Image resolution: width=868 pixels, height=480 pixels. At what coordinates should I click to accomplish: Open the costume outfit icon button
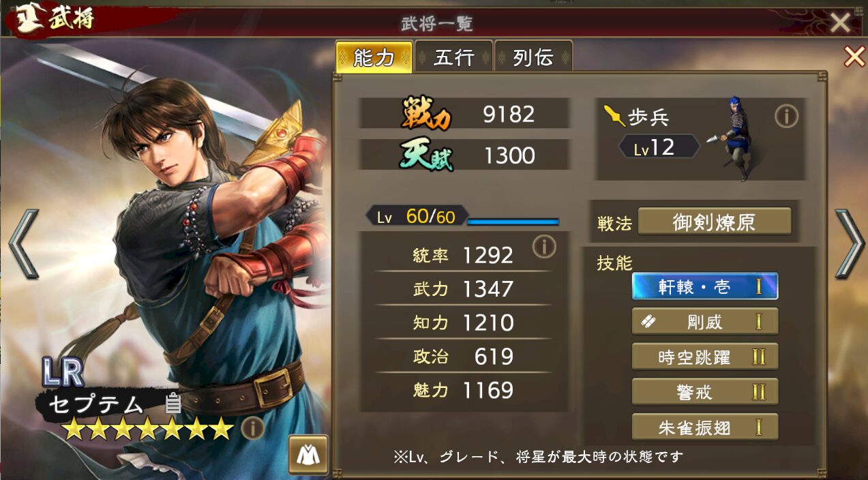[x=308, y=454]
